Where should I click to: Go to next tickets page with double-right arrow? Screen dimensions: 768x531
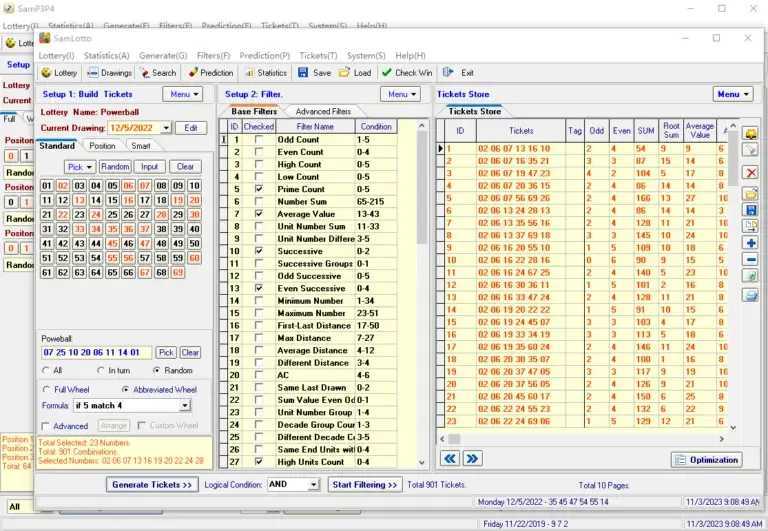pos(472,459)
